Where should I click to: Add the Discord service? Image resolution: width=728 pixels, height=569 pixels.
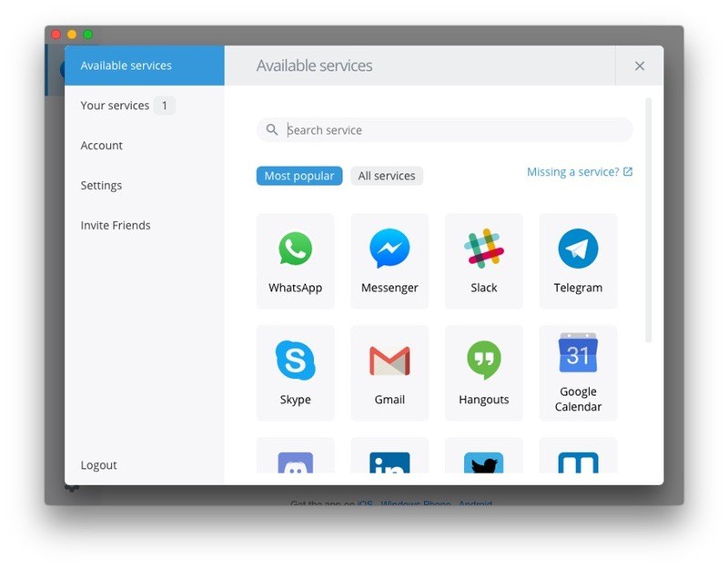tap(295, 456)
